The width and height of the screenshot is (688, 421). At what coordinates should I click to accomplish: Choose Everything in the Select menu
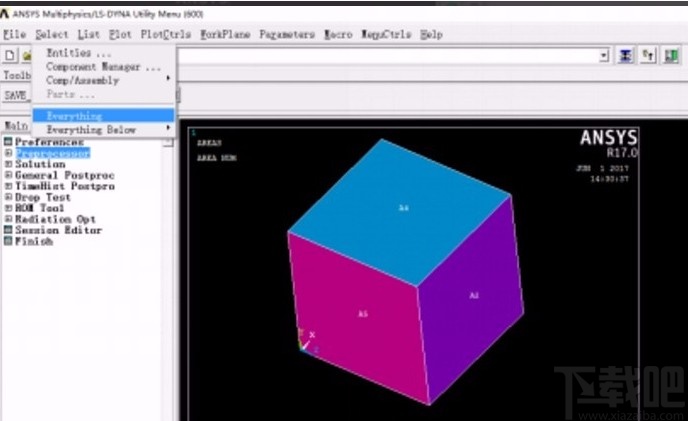(104, 115)
